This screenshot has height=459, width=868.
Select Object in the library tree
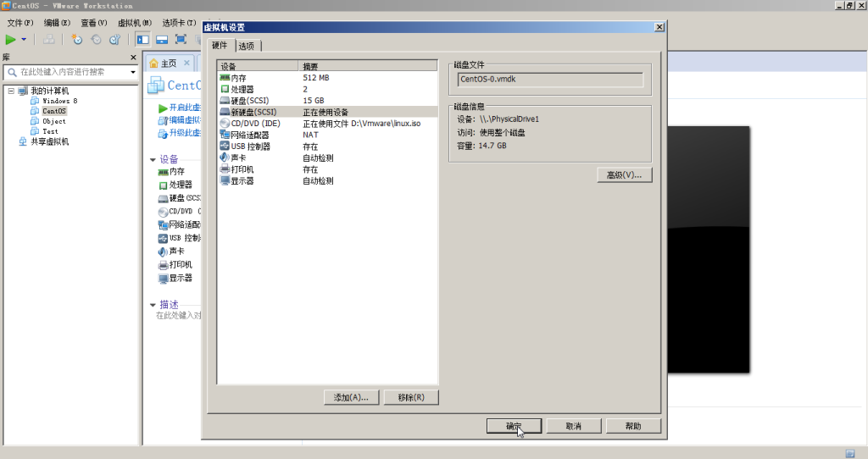54,121
